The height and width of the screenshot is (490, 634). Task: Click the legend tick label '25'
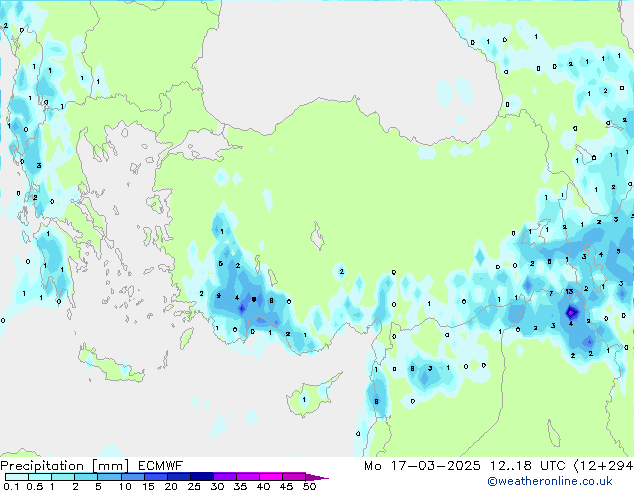[194, 486]
